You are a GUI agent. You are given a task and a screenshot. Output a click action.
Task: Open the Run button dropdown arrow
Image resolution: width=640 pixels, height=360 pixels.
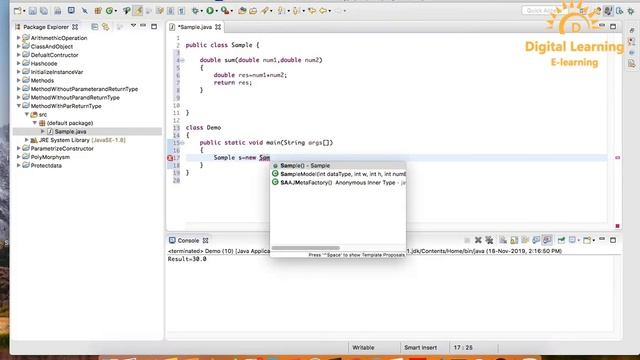click(216, 11)
